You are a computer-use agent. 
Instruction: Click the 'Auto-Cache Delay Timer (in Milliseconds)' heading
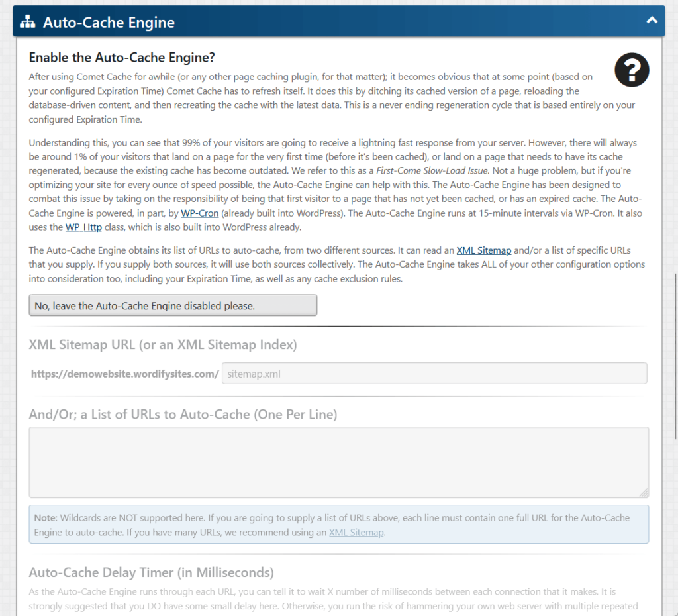(x=152, y=572)
